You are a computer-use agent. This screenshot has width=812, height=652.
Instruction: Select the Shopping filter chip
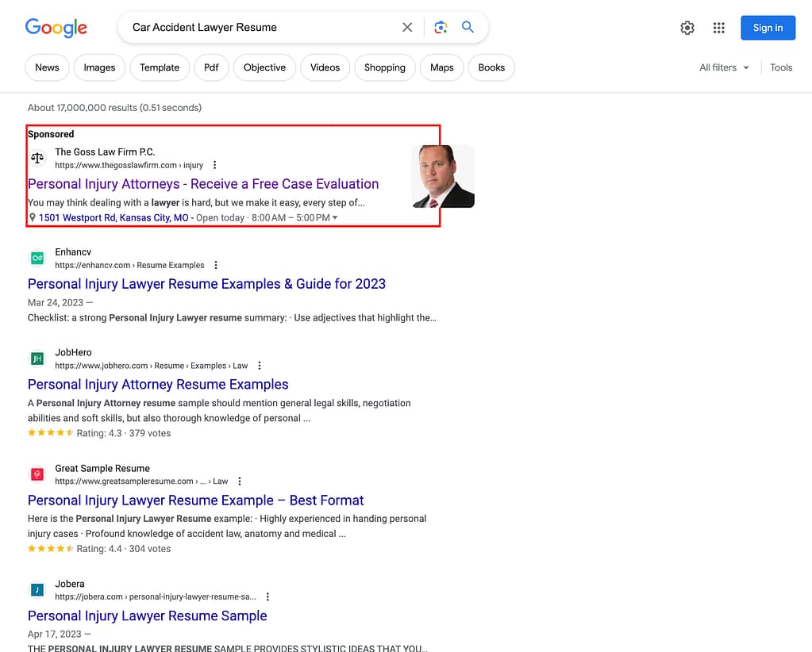pos(385,67)
